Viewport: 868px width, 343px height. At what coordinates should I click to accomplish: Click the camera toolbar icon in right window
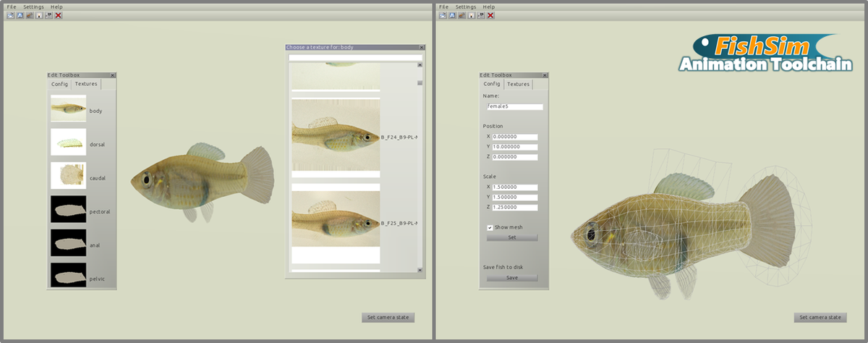pos(480,15)
